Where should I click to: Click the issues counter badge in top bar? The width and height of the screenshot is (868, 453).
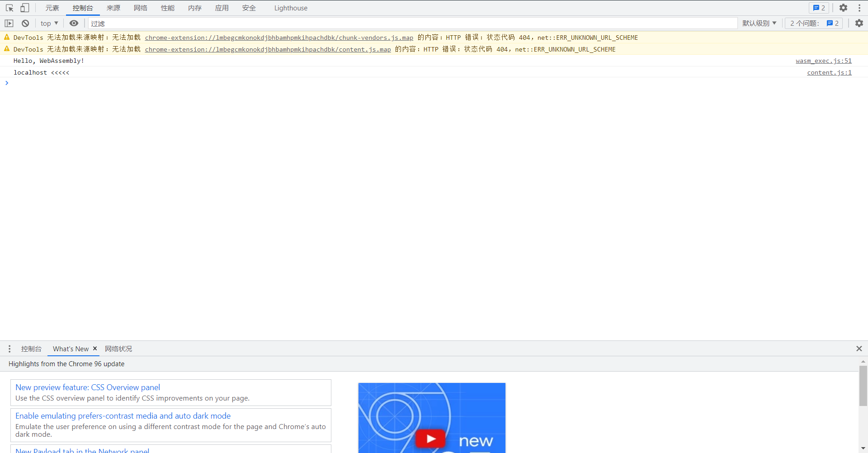point(819,8)
